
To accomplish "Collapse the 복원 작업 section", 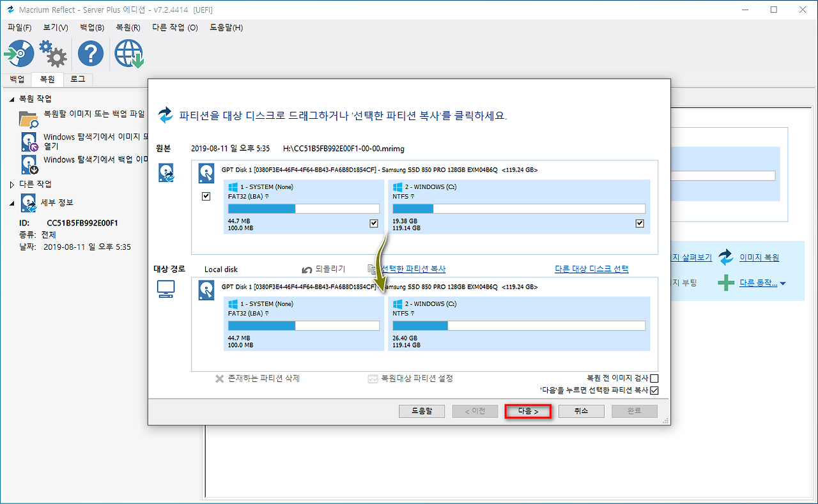I will tap(12, 99).
